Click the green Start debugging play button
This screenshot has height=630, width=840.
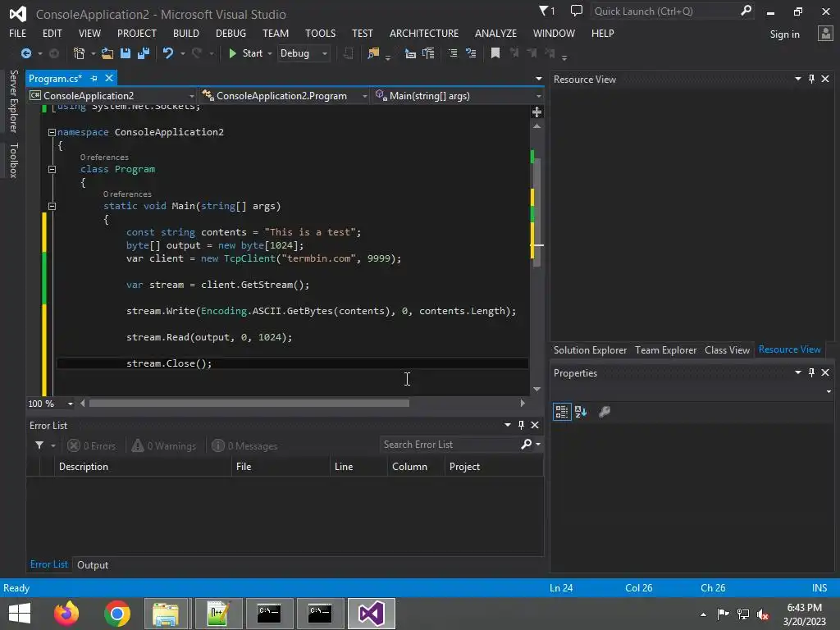click(232, 53)
